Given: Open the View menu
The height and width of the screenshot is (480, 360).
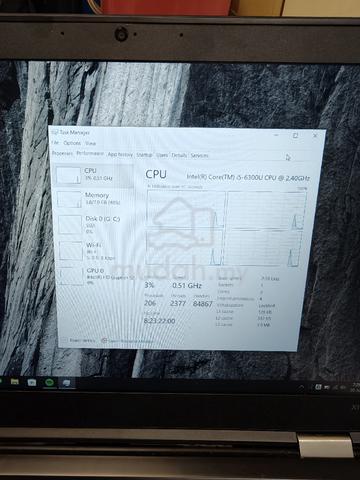Looking at the screenshot, I should pyautogui.click(x=90, y=143).
